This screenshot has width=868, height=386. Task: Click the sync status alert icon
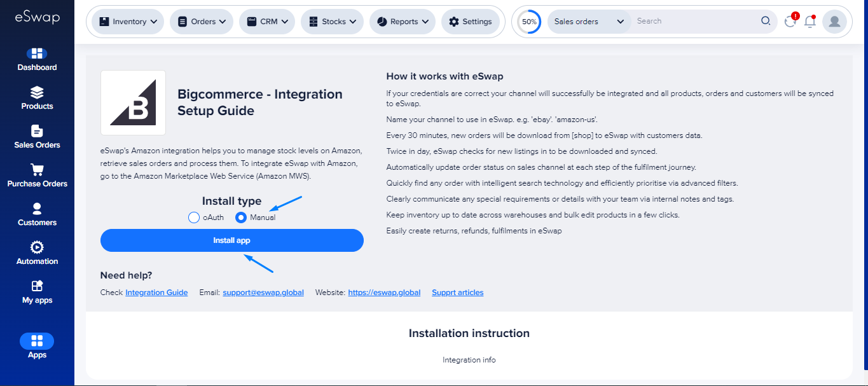click(790, 22)
